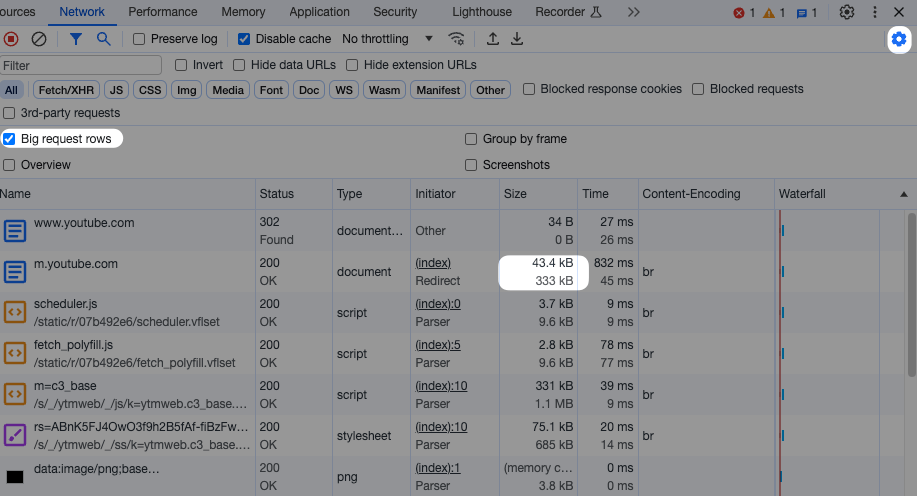Viewport: 917px width, 496px height.
Task: Show more DevTools tabs chevron
Action: click(x=633, y=12)
